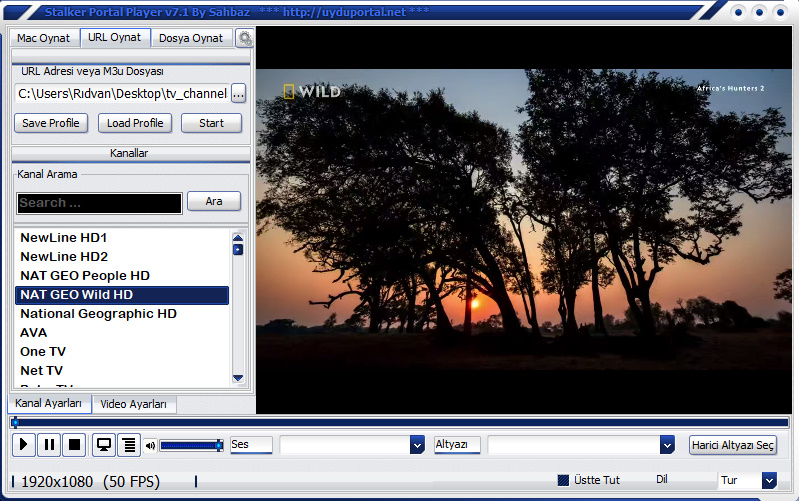Switch to the Dosya Oynat tab
The image size is (799, 501).
pos(191,38)
